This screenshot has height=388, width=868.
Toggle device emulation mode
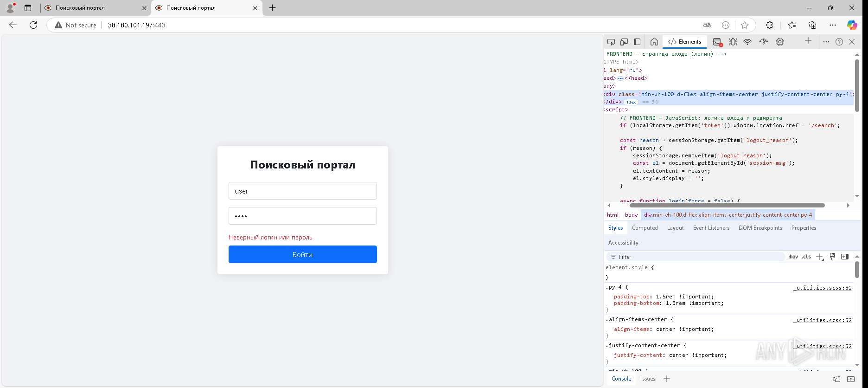pyautogui.click(x=624, y=42)
